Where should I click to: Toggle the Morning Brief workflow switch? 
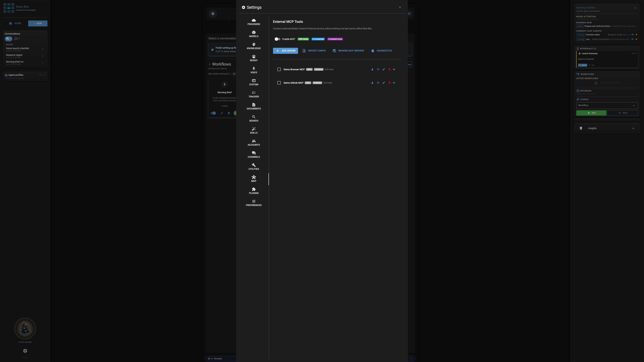(x=213, y=113)
